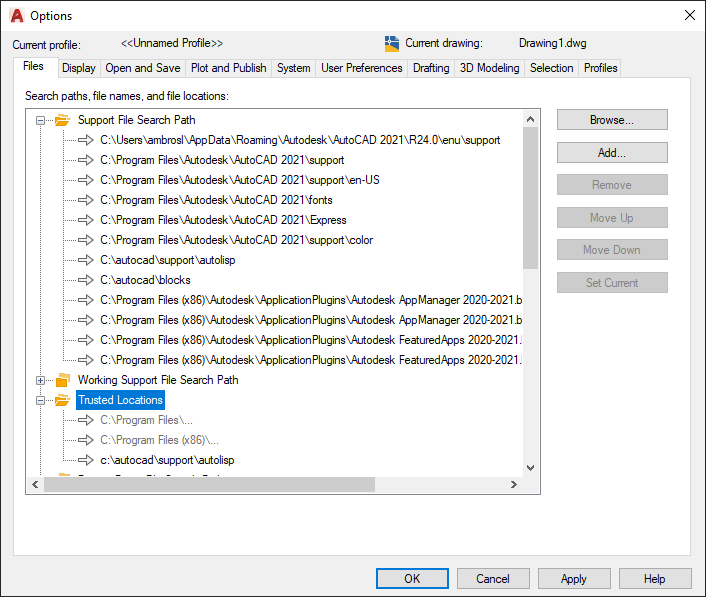This screenshot has width=706, height=597.
Task: Open Help for Options dialog
Action: click(655, 579)
